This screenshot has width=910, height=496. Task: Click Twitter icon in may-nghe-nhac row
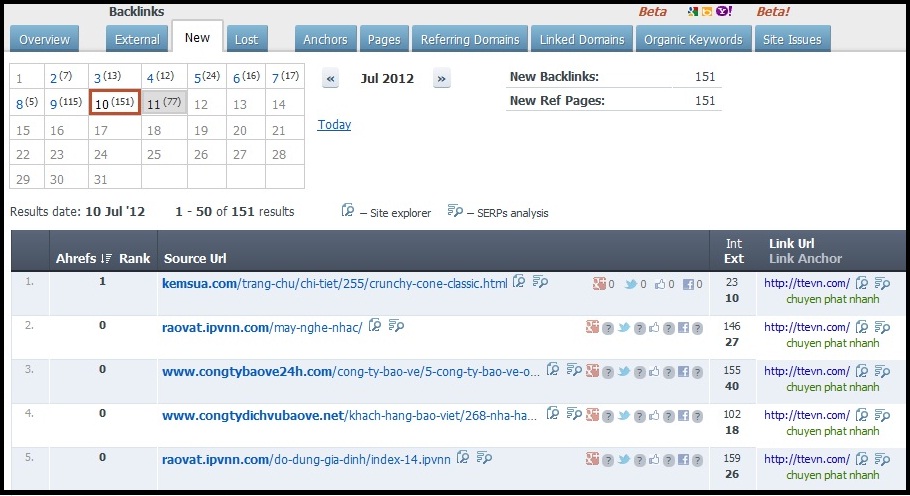point(624,328)
